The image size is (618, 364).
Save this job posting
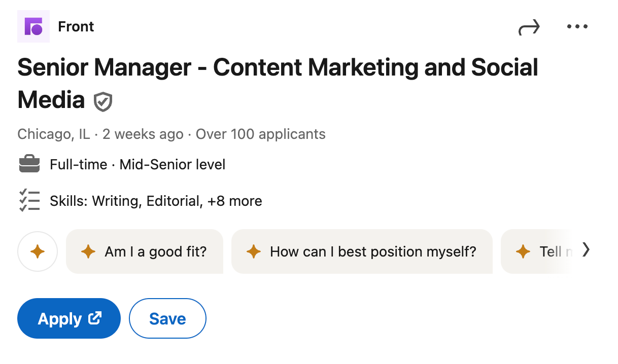167,318
